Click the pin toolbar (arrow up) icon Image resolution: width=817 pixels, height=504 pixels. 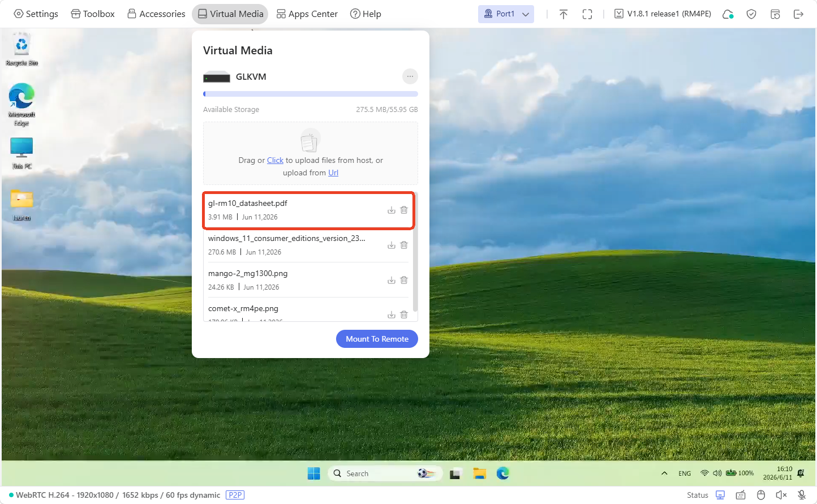pyautogui.click(x=564, y=14)
